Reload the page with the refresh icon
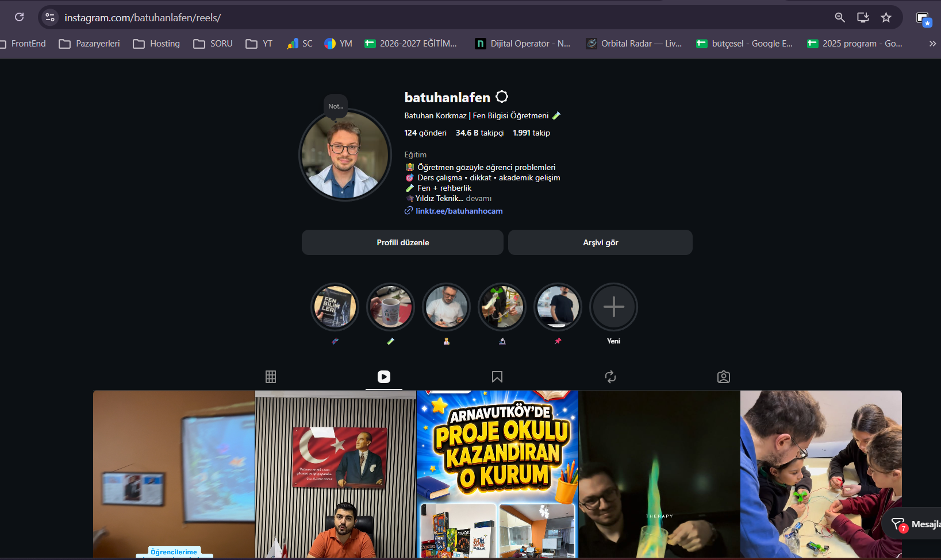 19,17
